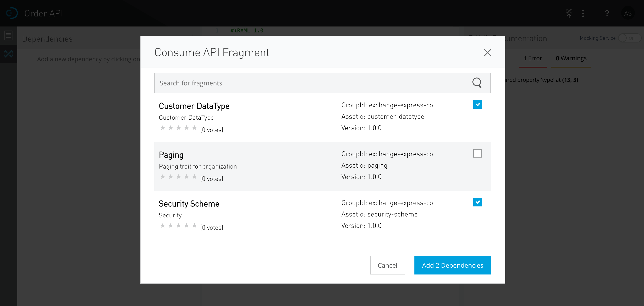Click Add 2 Dependencies button
The image size is (644, 306).
453,265
